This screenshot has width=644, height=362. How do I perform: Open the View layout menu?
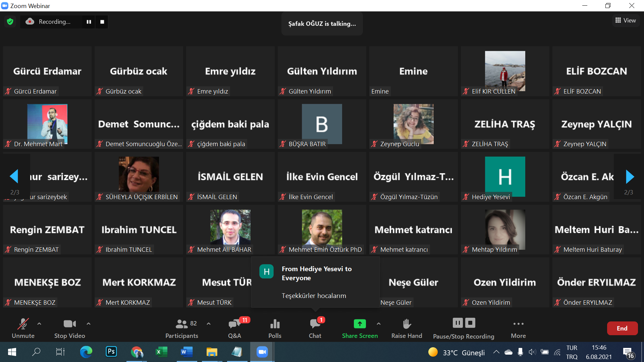pos(626,20)
